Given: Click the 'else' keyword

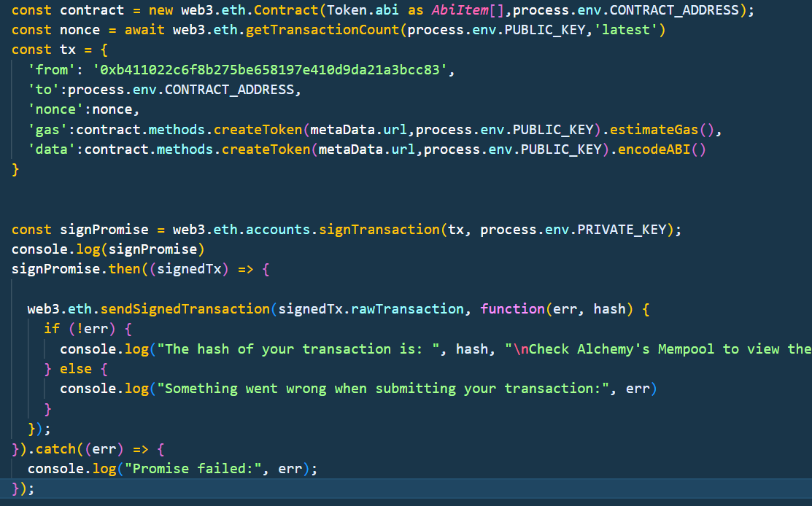Looking at the screenshot, I should click(76, 368).
